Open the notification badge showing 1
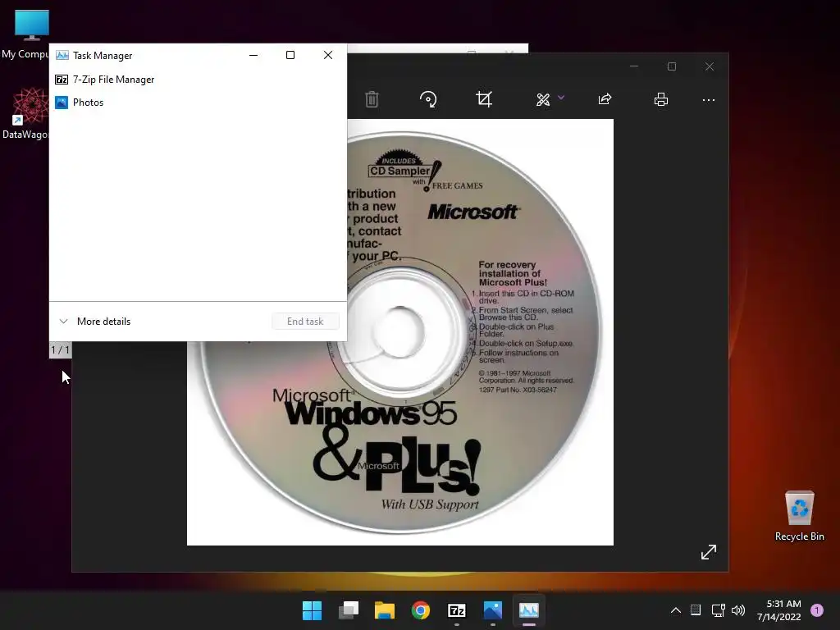This screenshot has height=630, width=840. pos(817,610)
